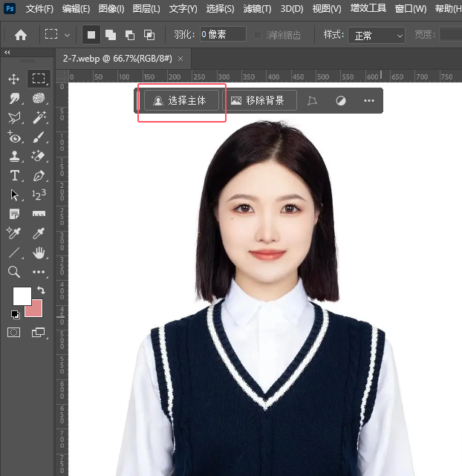Open the 增效工具 plugins menu
This screenshot has width=462, height=476.
368,8
